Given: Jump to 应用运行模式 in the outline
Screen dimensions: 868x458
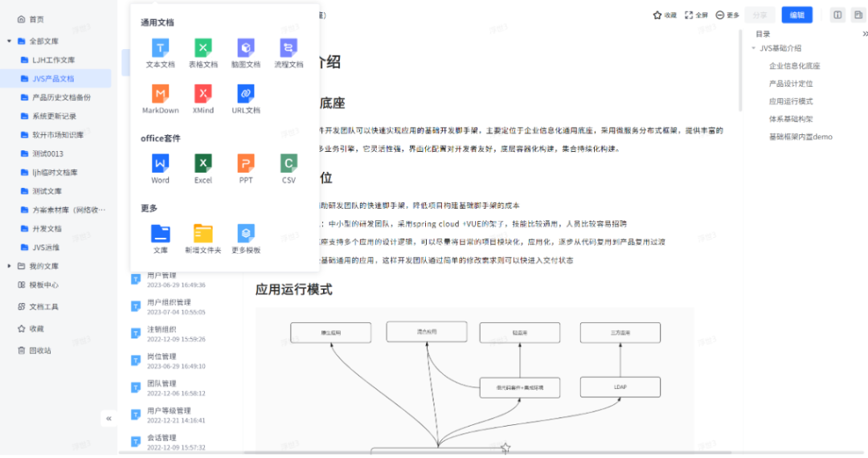Looking at the screenshot, I should tap(791, 101).
